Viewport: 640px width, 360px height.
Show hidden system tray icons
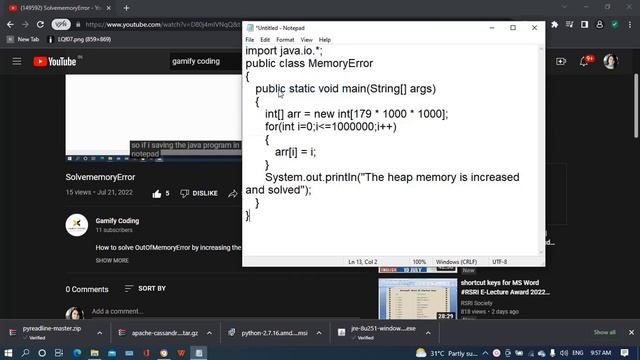pos(485,353)
